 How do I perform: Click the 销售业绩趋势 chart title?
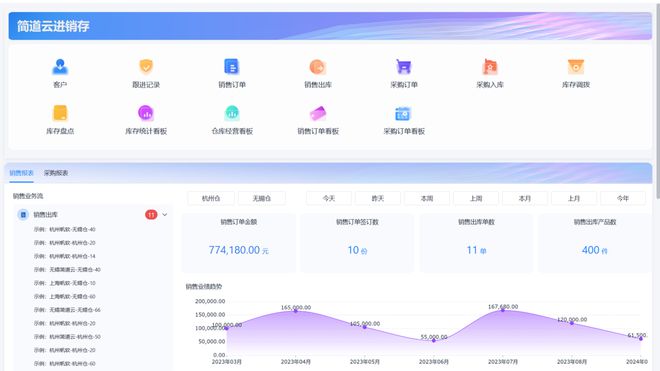point(204,287)
